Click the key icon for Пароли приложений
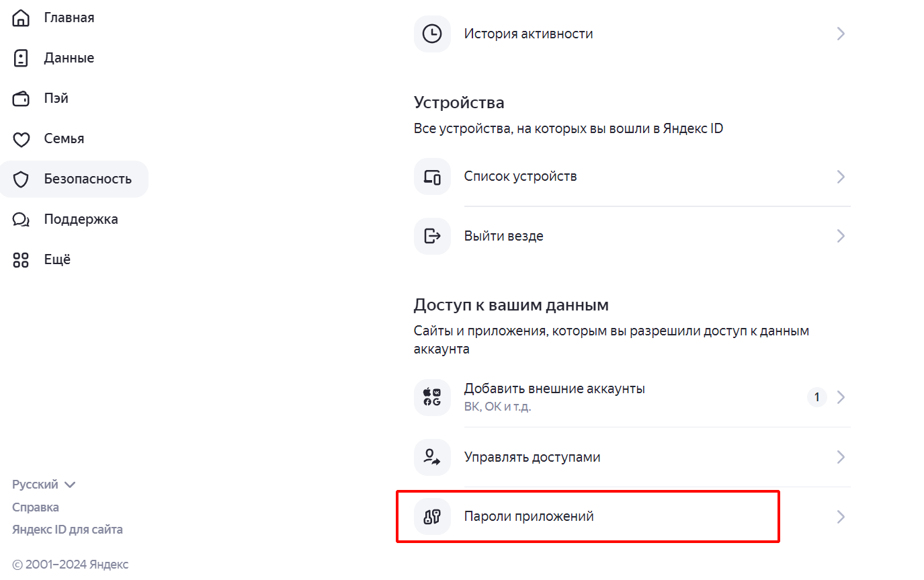 coord(432,517)
